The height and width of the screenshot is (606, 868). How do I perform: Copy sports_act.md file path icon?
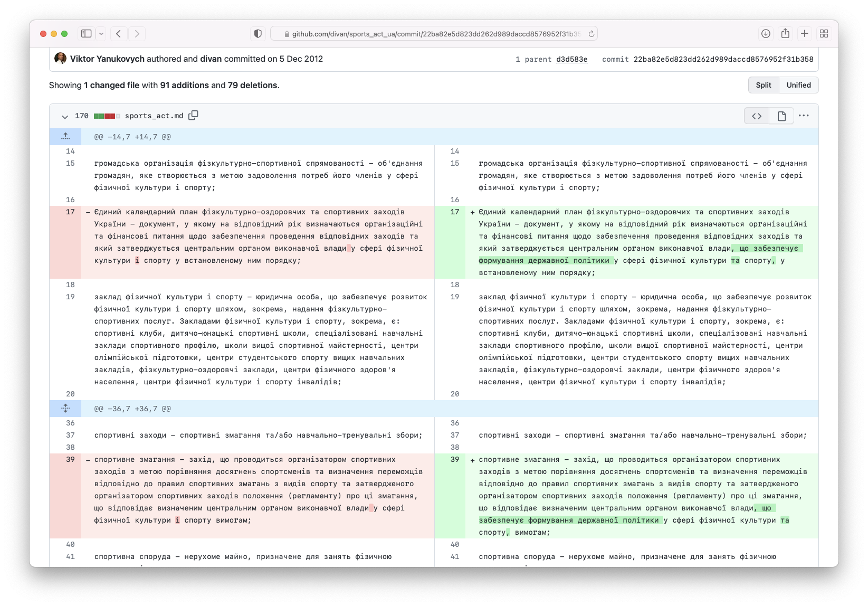coord(194,115)
